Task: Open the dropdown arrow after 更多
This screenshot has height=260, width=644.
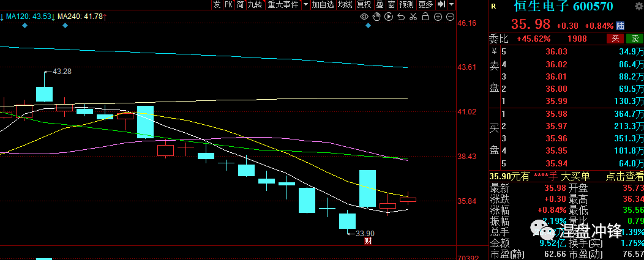Action: click(x=451, y=4)
